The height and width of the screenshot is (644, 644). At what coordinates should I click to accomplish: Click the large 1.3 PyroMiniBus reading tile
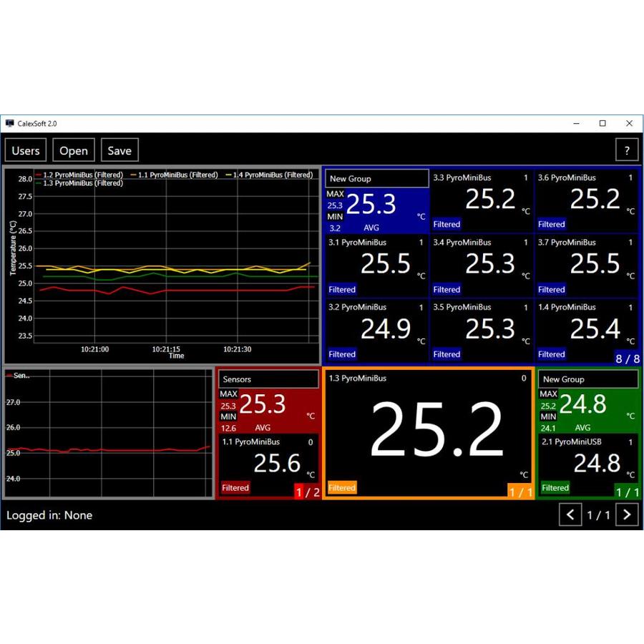[x=429, y=433]
